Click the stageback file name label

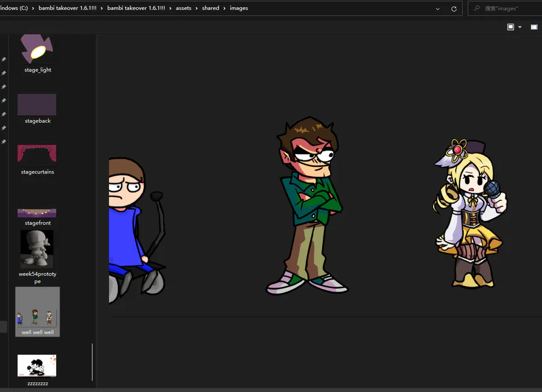pos(38,121)
